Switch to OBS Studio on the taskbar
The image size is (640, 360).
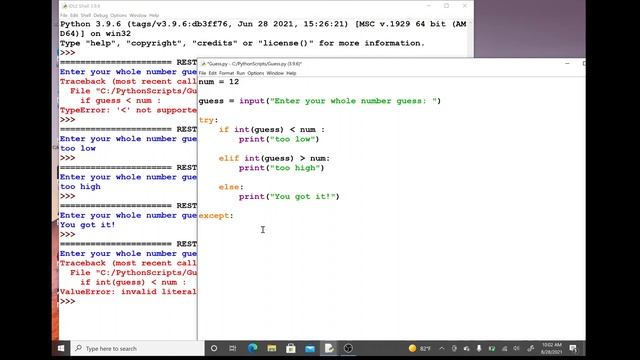click(348, 348)
